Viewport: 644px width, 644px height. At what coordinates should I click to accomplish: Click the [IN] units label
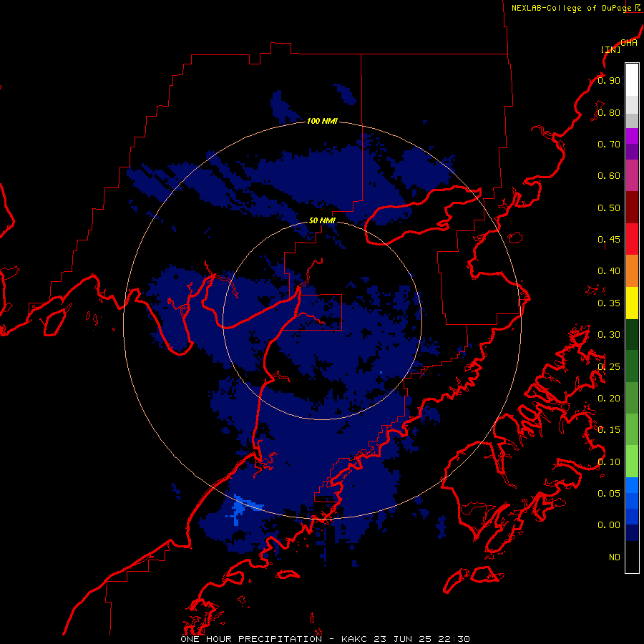[x=610, y=49]
